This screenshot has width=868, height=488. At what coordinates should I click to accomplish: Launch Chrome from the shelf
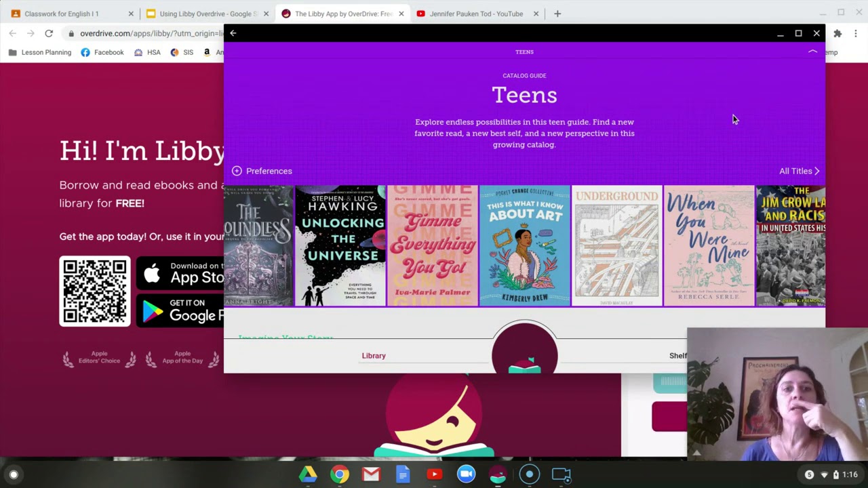pyautogui.click(x=340, y=474)
